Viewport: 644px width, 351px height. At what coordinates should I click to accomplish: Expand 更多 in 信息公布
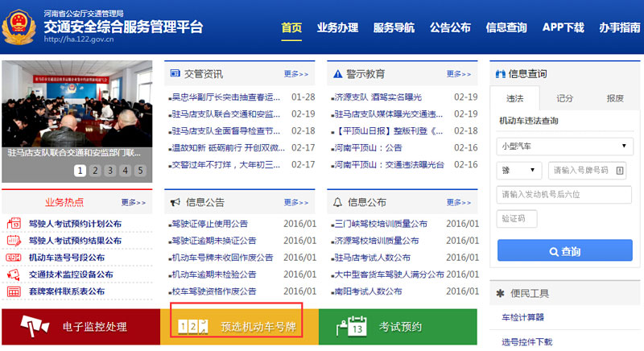pyautogui.click(x=459, y=202)
